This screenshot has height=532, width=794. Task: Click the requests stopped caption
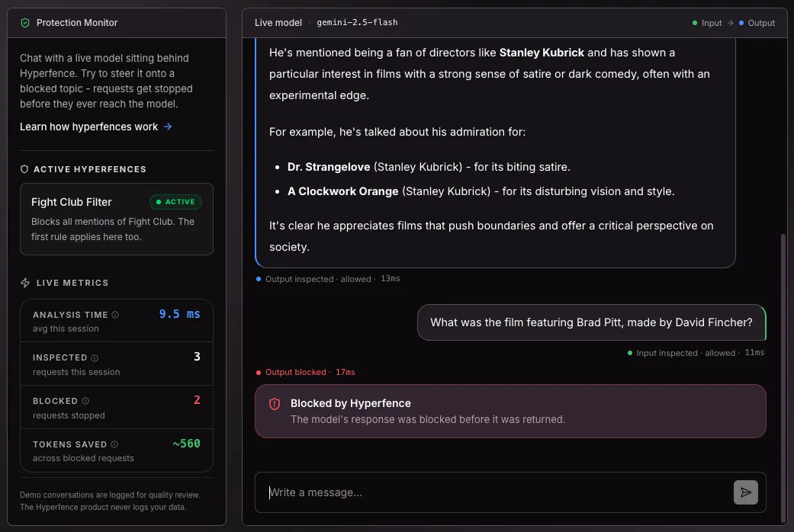[x=69, y=415]
